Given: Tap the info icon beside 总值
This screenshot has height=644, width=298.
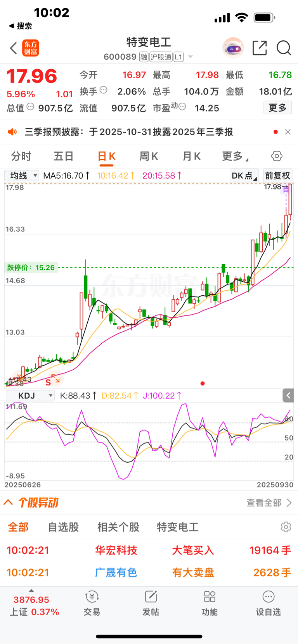Looking at the screenshot, I should pyautogui.click(x=30, y=107).
